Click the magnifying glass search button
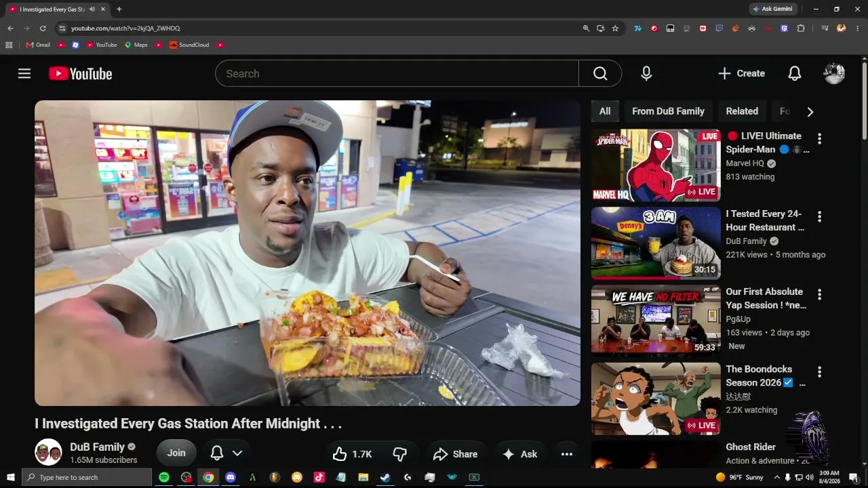 tap(600, 73)
